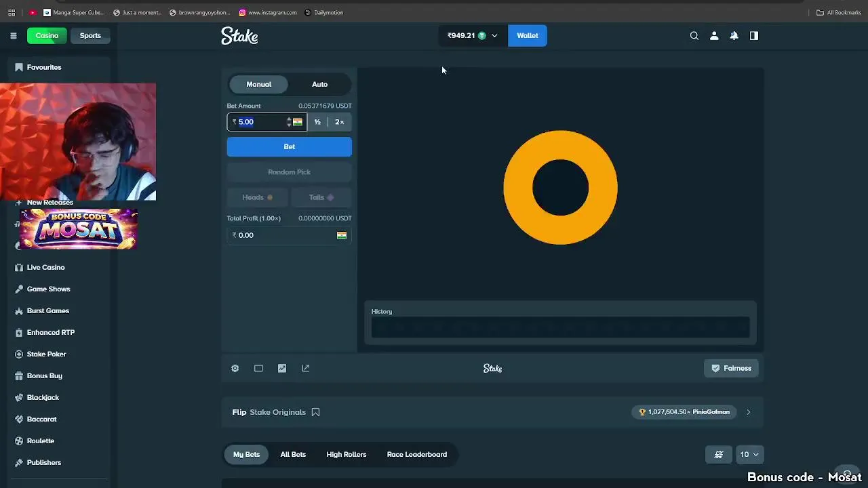Open the hamburger sidebar menu
The image size is (868, 488).
coord(13,35)
